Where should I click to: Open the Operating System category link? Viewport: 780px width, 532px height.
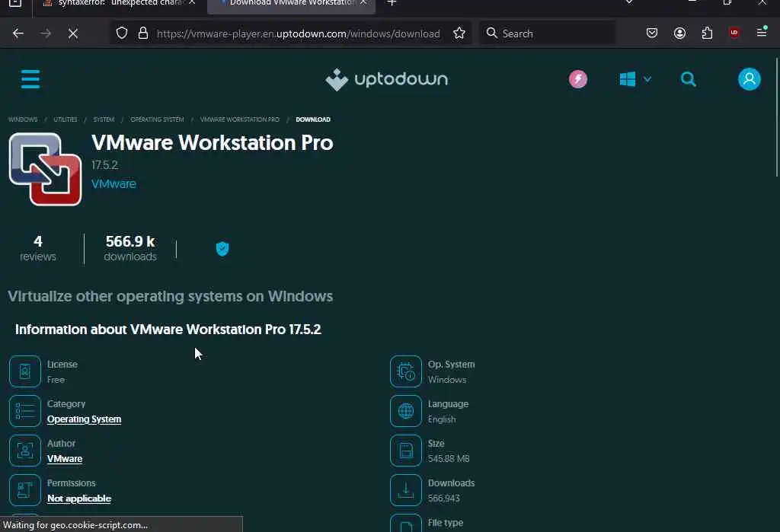click(x=84, y=419)
